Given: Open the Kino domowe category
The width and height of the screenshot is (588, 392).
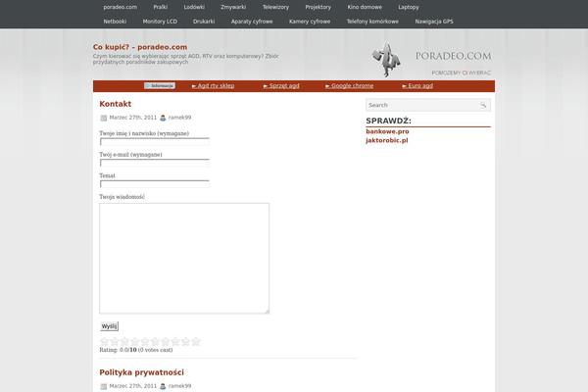Looking at the screenshot, I should tap(365, 7).
